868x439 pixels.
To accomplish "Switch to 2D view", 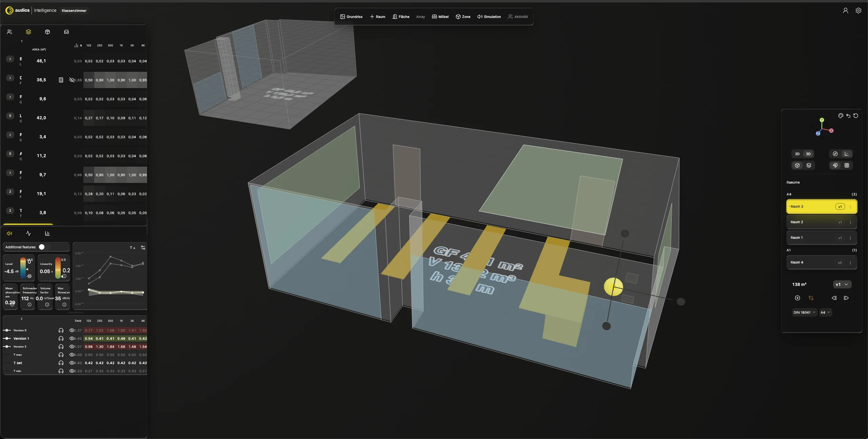I will point(797,154).
